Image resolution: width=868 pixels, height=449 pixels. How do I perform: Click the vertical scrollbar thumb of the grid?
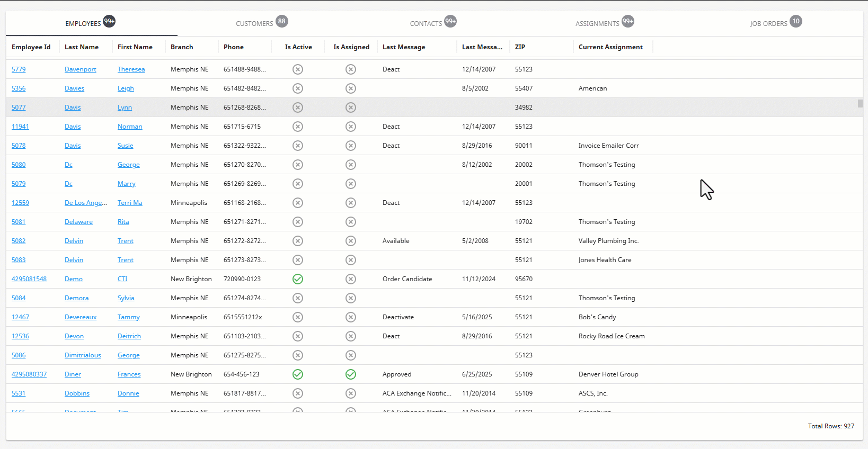point(860,103)
